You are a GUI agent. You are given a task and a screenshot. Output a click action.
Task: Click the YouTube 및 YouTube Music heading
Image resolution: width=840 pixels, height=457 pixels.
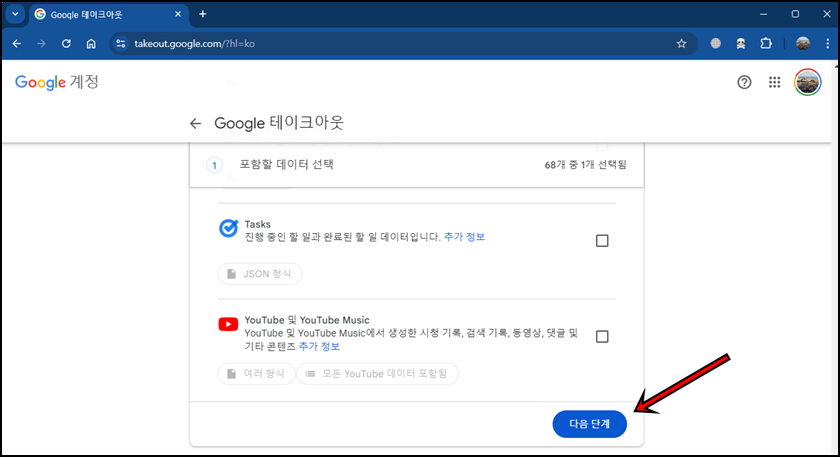coord(307,320)
